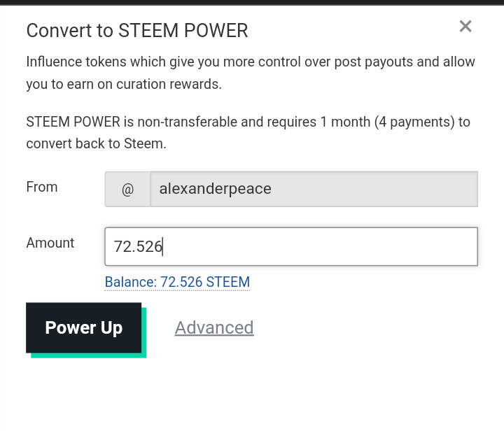
Task: Click the @ prefix symbol box
Action: [127, 189]
